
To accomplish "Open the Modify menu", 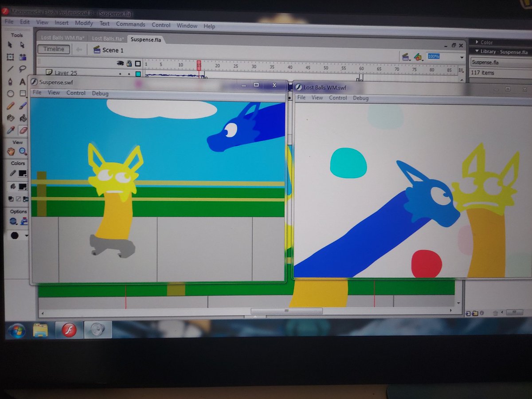I will tap(84, 23).
